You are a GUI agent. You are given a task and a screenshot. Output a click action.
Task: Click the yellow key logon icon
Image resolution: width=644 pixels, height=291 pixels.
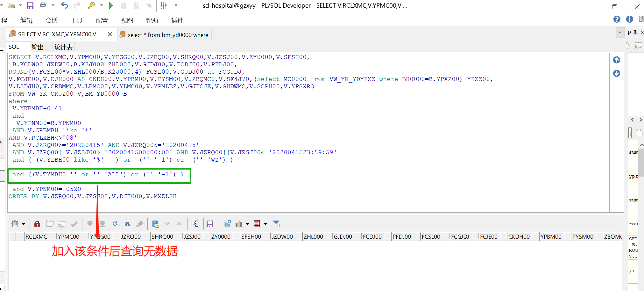[x=91, y=5]
